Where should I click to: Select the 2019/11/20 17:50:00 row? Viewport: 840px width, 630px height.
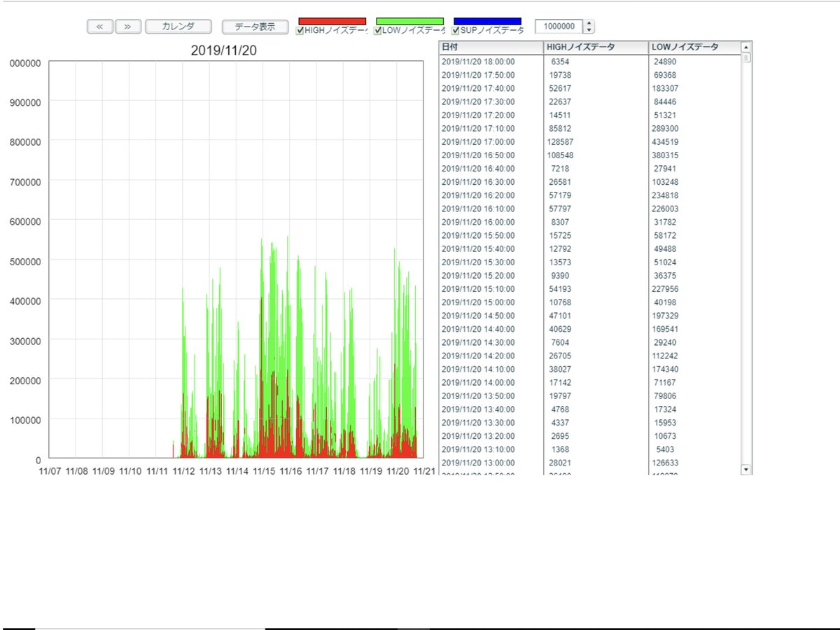589,75
